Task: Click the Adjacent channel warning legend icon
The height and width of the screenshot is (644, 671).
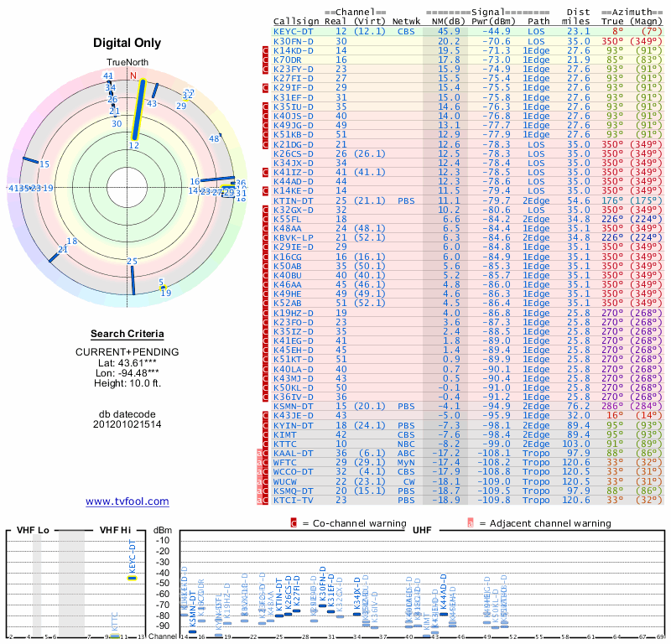Action: point(471,522)
